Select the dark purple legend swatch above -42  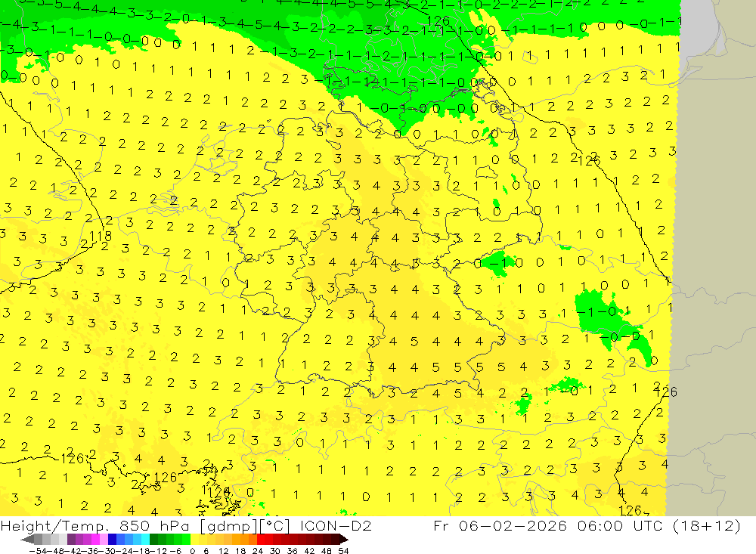click(71, 540)
